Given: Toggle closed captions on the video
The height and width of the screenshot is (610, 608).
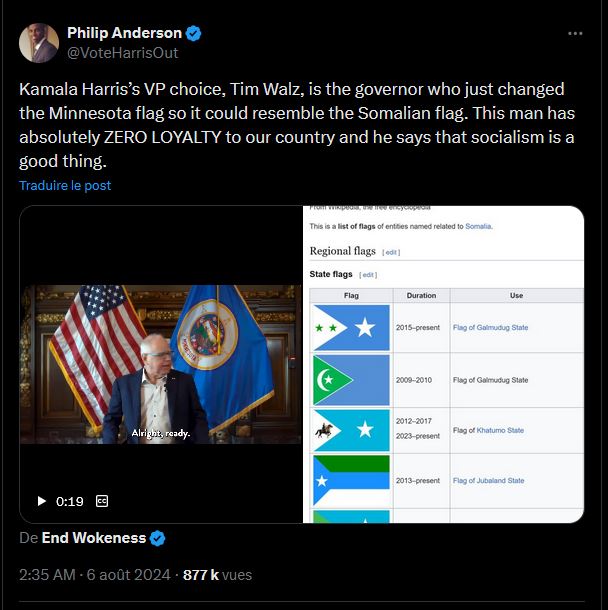Looking at the screenshot, I should pos(102,501).
